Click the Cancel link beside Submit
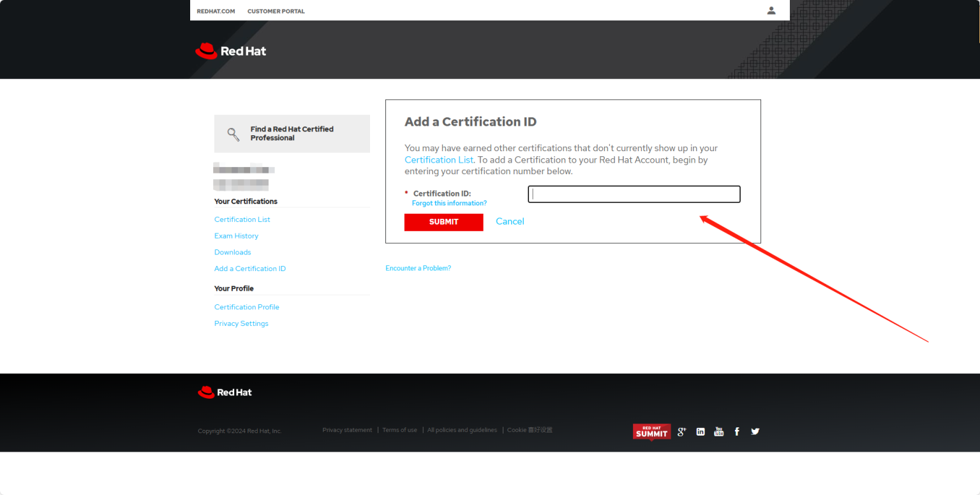Screen dimensions: 980x495 (x=510, y=221)
